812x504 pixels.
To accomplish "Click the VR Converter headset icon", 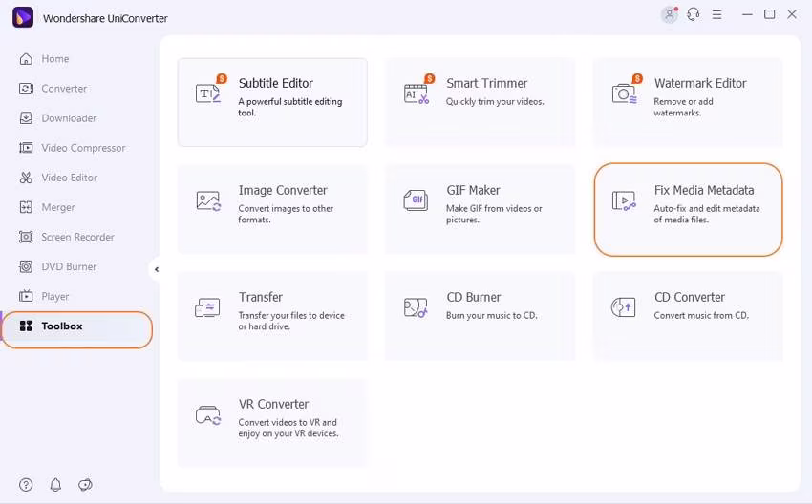I will (x=208, y=414).
